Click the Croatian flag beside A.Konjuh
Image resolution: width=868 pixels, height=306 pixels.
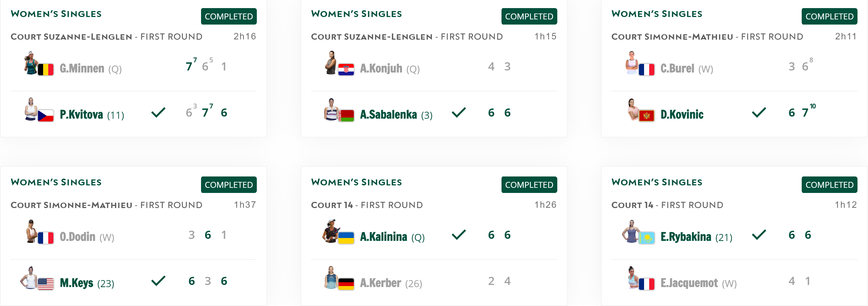tap(346, 70)
